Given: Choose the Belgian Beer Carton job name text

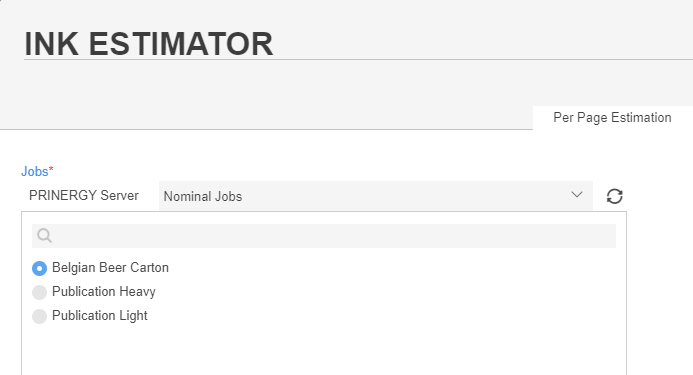Looking at the screenshot, I should (x=110, y=268).
